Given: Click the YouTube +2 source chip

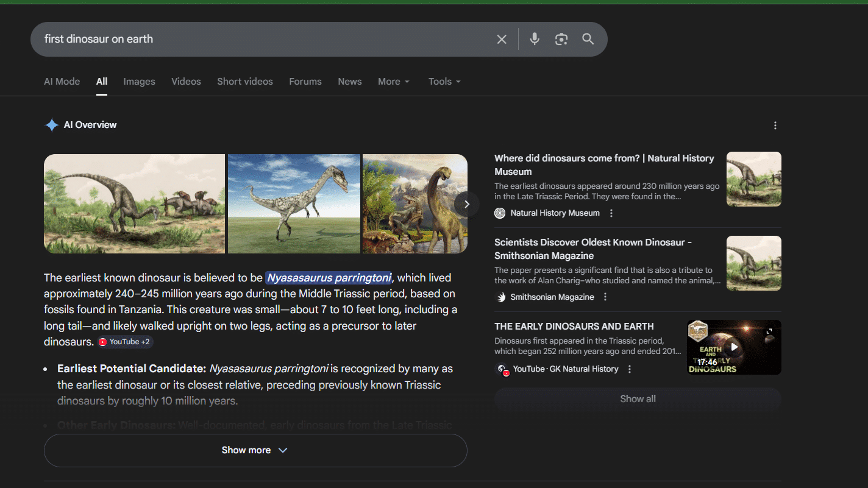Looking at the screenshot, I should coord(124,342).
